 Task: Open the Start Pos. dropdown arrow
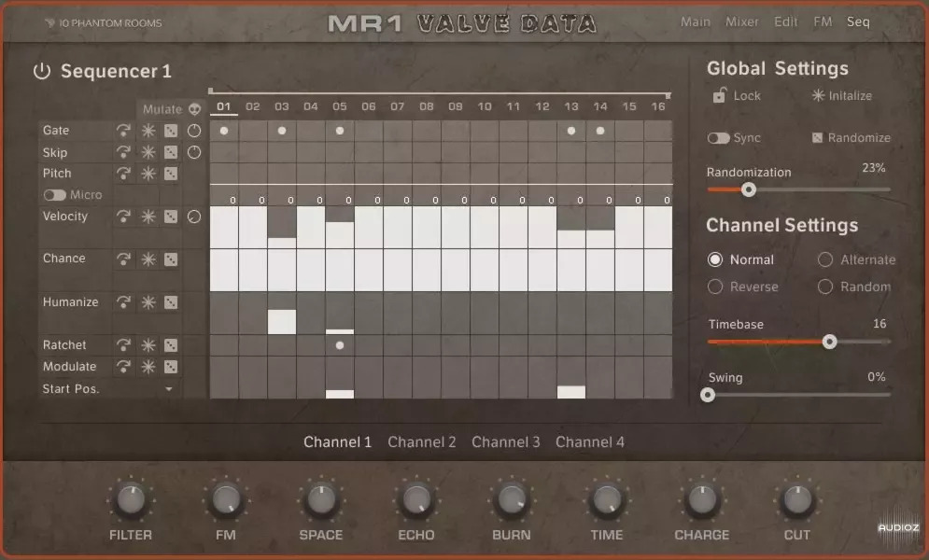click(x=169, y=389)
